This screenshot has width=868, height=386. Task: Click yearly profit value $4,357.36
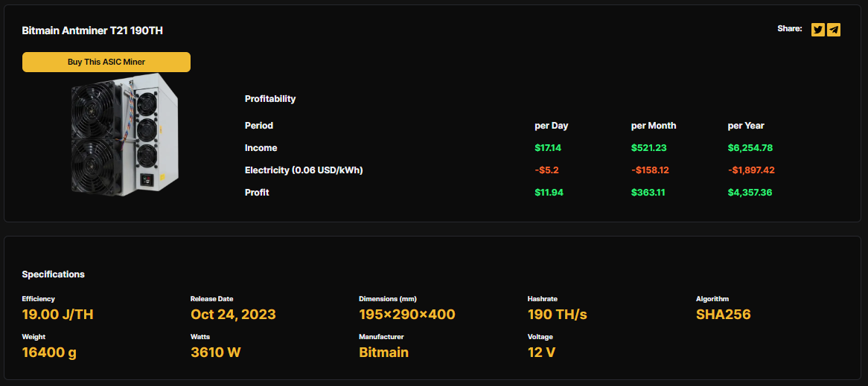coord(750,193)
